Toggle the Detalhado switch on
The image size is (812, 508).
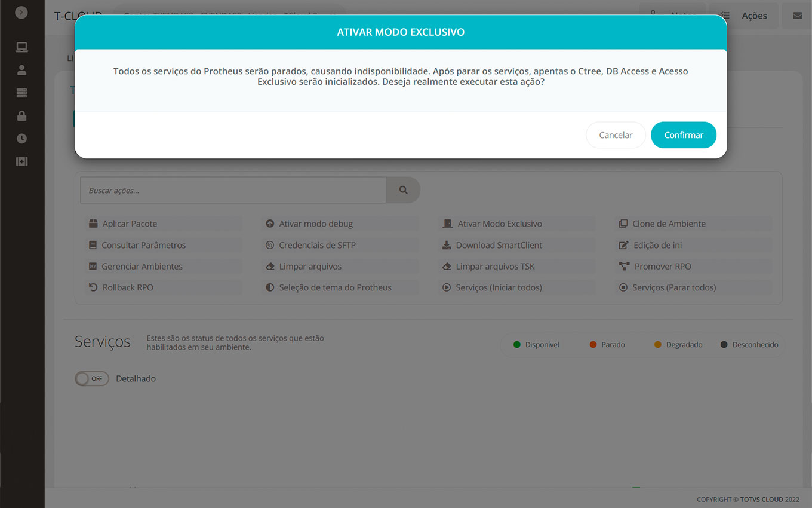[92, 378]
